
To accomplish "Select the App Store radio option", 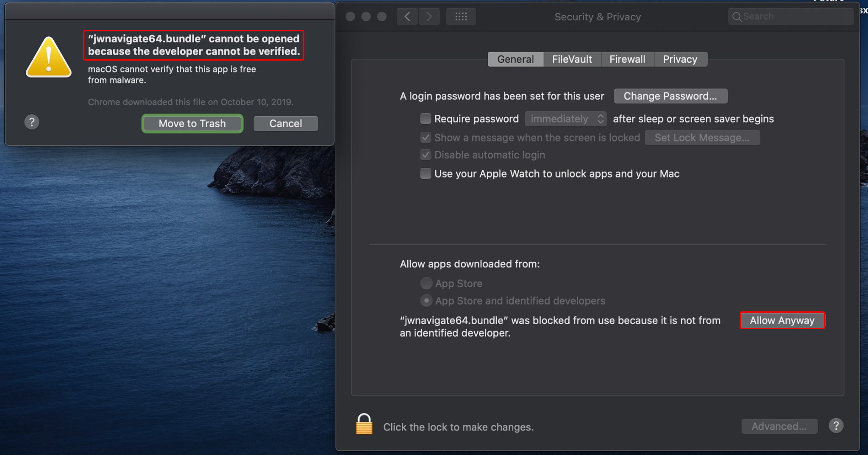I will pos(426,283).
